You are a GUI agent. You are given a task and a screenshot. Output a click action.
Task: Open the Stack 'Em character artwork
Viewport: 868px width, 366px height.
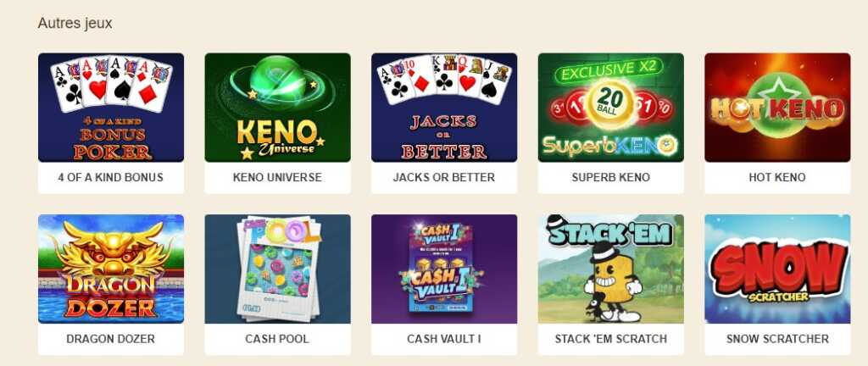610,269
